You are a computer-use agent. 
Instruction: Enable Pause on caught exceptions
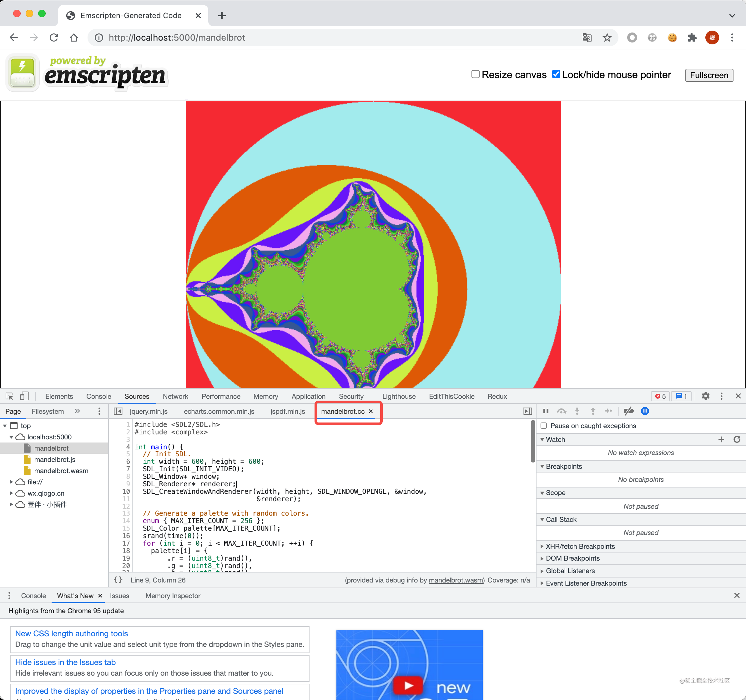(543, 426)
